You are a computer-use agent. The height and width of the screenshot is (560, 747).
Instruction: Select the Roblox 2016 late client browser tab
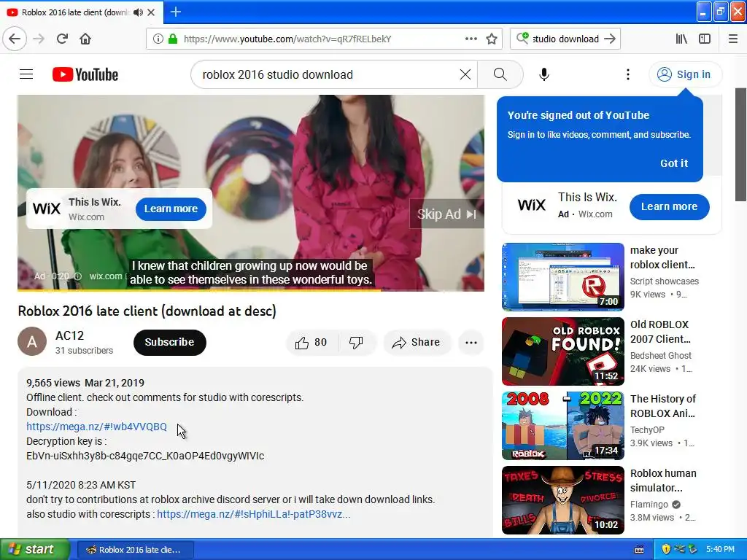[75, 12]
